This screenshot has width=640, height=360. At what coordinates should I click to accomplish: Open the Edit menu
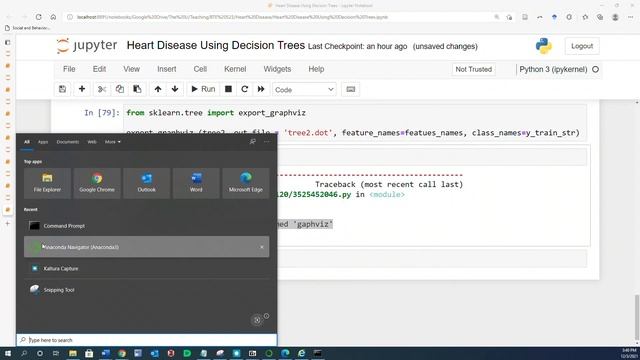coord(99,69)
